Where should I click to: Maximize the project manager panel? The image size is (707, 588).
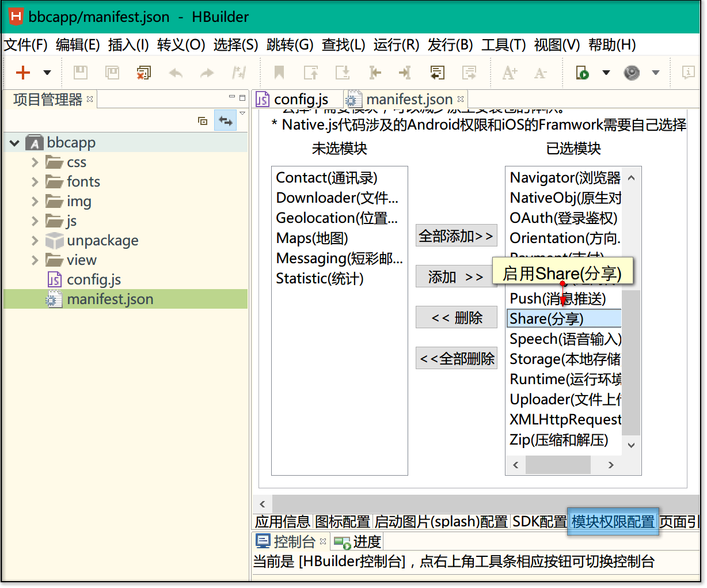point(242,97)
